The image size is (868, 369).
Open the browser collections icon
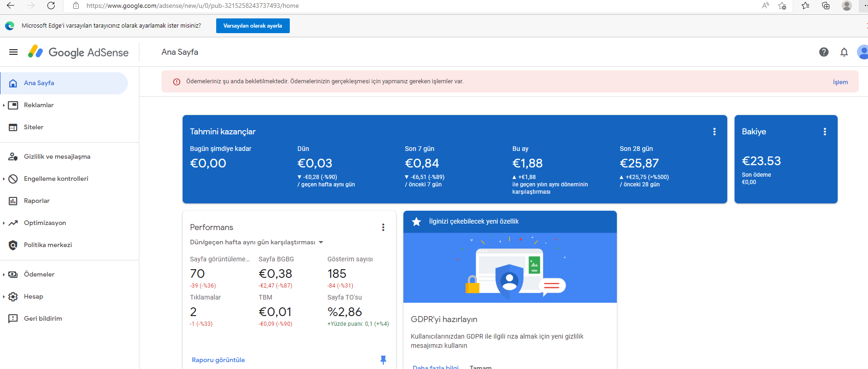pyautogui.click(x=826, y=6)
